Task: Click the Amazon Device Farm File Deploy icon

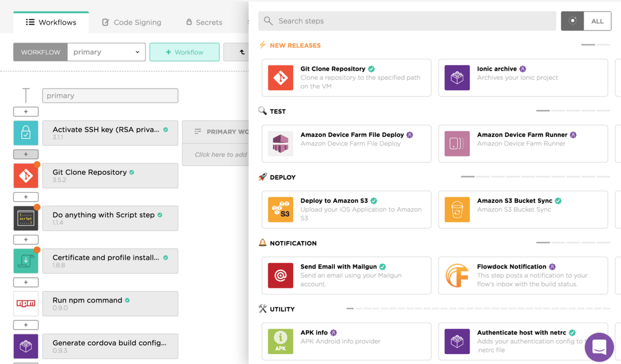Action: [281, 143]
